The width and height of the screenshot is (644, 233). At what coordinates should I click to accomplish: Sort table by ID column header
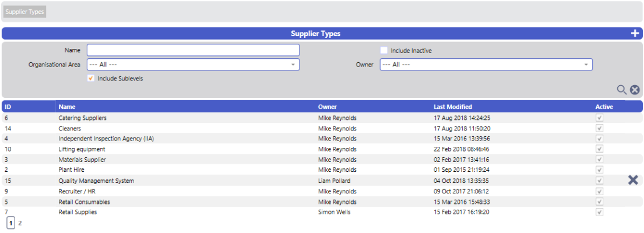(8, 107)
